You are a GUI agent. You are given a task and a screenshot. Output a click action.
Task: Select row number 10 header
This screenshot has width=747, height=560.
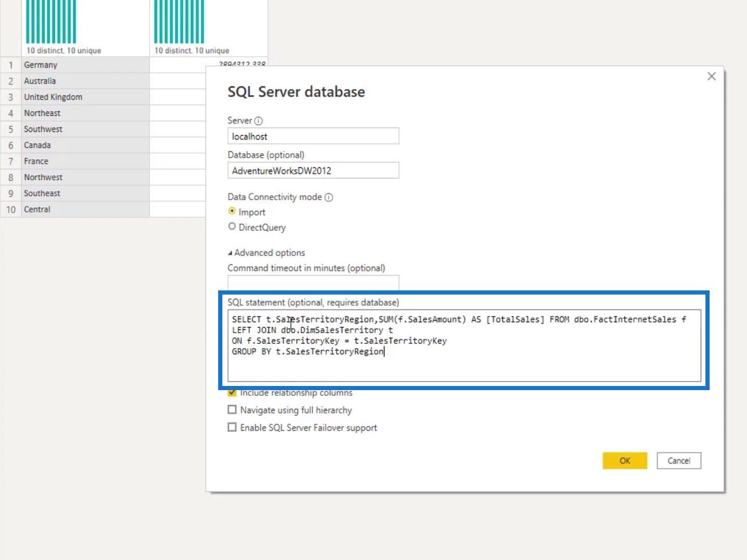pos(10,210)
